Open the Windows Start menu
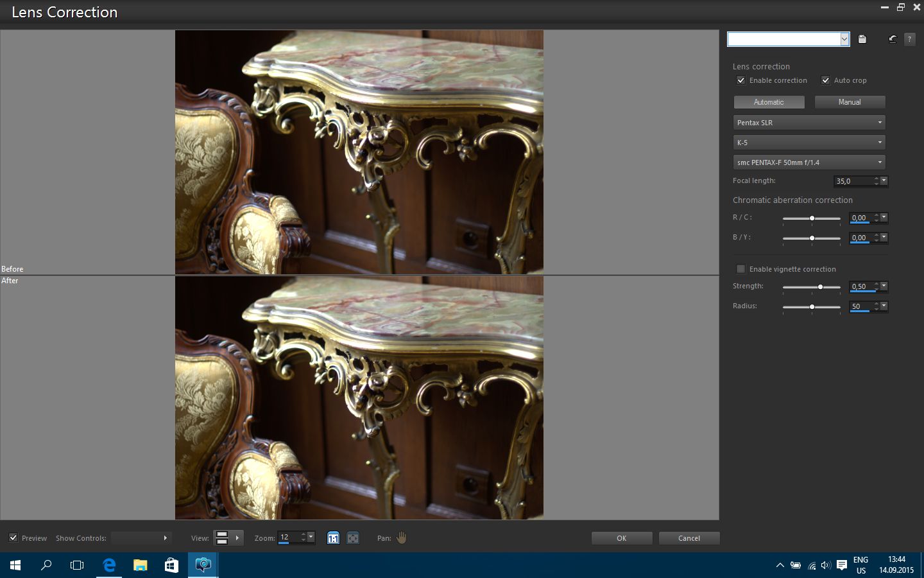 pos(15,565)
